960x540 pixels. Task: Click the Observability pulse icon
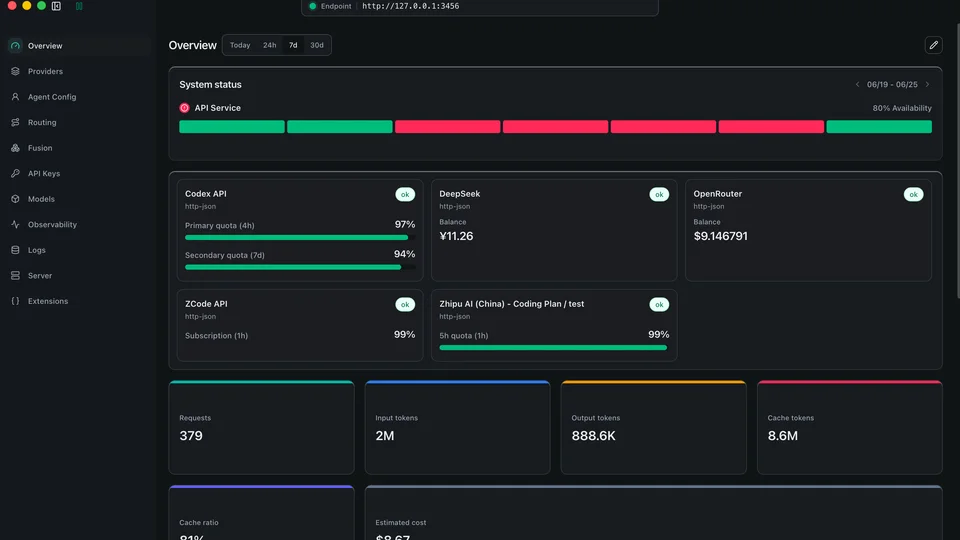click(x=15, y=225)
